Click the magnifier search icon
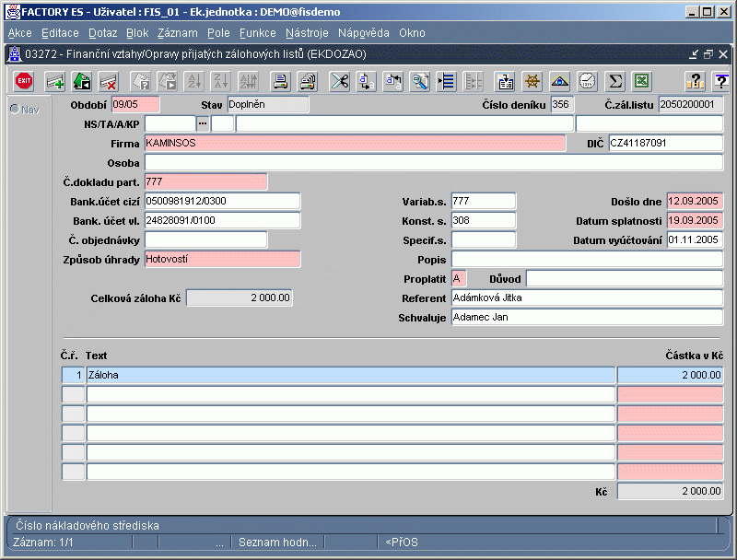This screenshot has height=560, width=737. [419, 81]
